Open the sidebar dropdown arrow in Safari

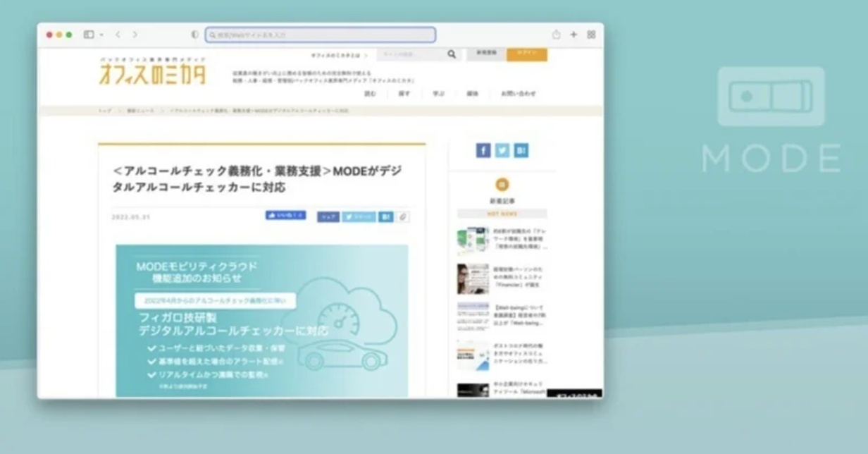pos(101,35)
